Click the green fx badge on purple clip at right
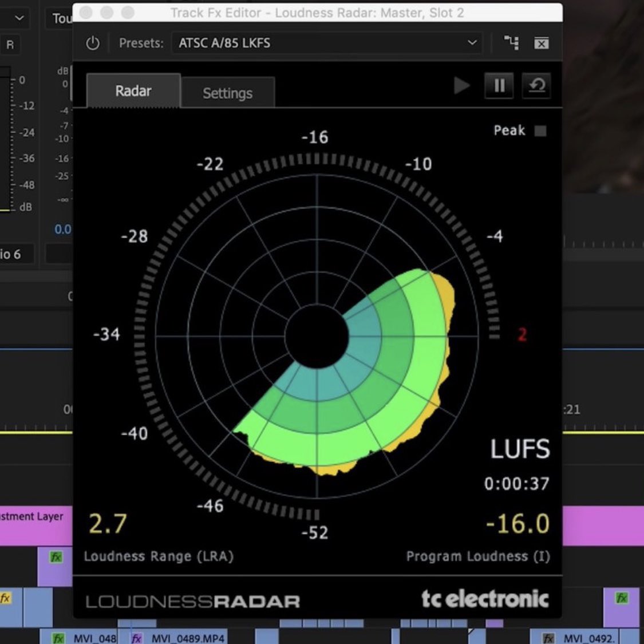 pos(622,598)
